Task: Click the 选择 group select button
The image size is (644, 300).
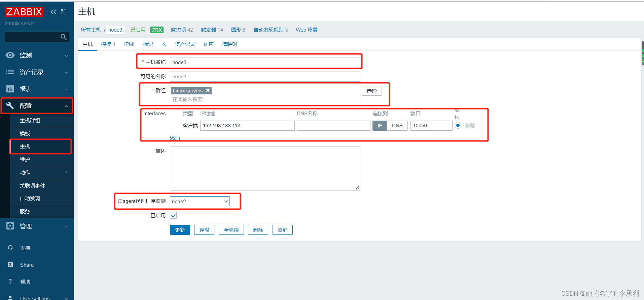Action: 372,91
